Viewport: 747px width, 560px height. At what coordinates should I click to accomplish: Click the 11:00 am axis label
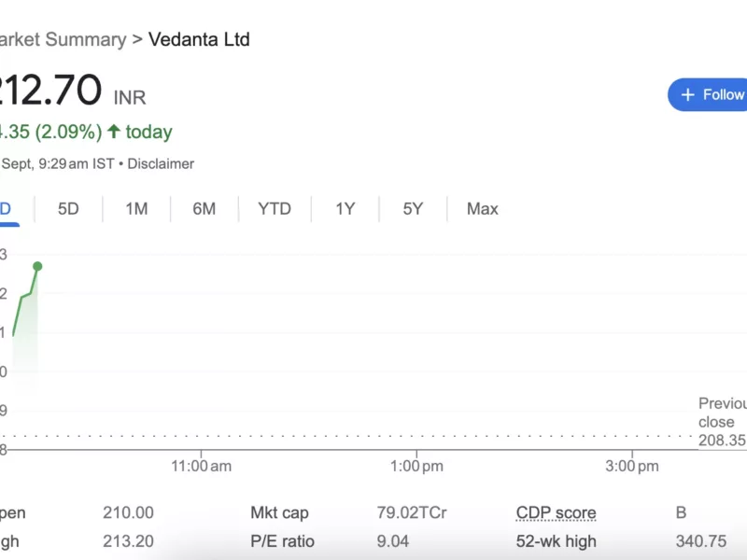coord(202,467)
